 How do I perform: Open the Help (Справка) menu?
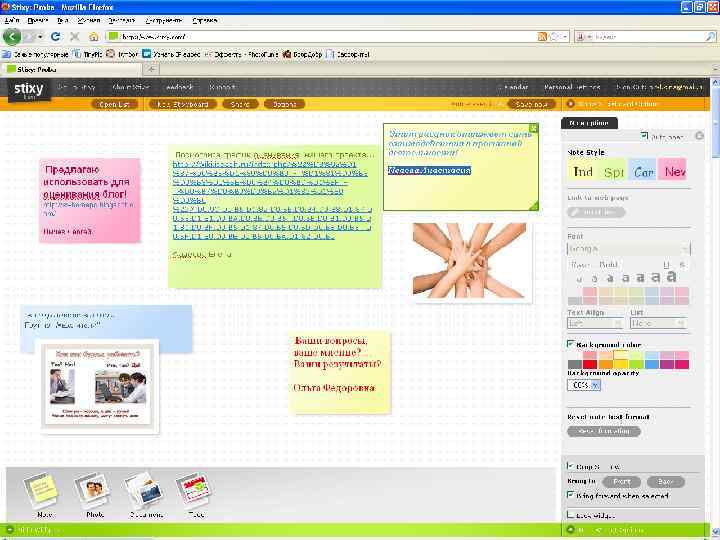click(x=205, y=20)
